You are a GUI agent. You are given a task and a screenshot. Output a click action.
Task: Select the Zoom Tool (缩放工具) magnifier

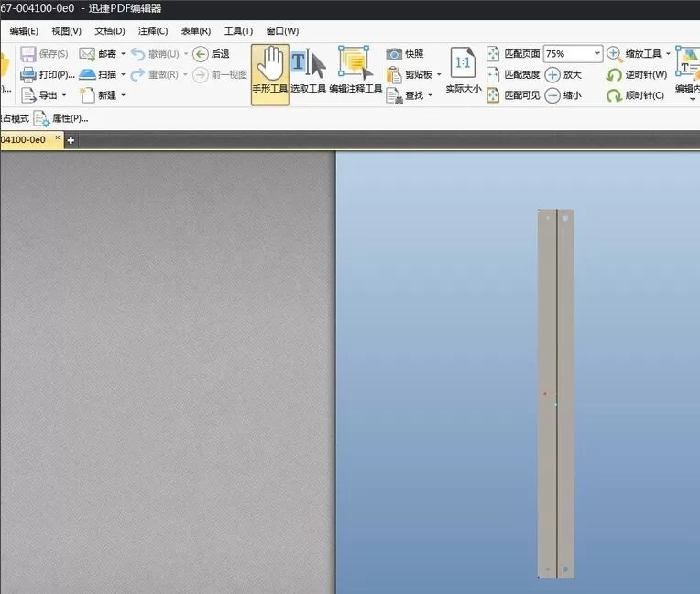pyautogui.click(x=615, y=54)
